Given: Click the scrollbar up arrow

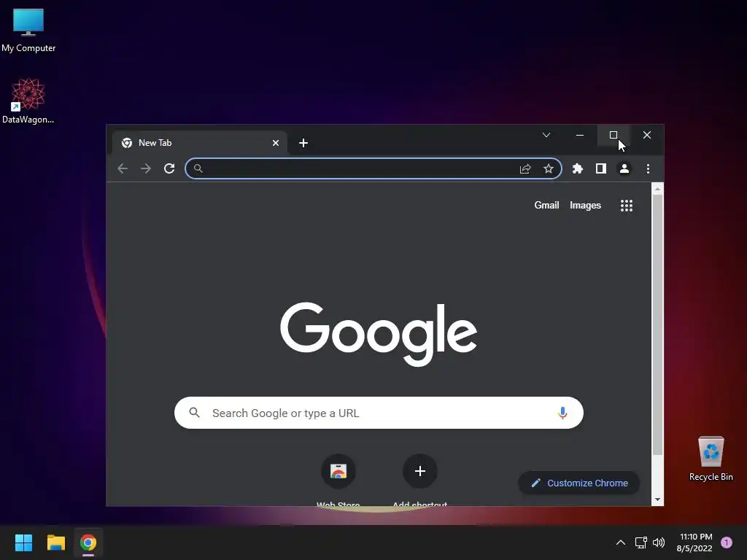Looking at the screenshot, I should click(657, 189).
